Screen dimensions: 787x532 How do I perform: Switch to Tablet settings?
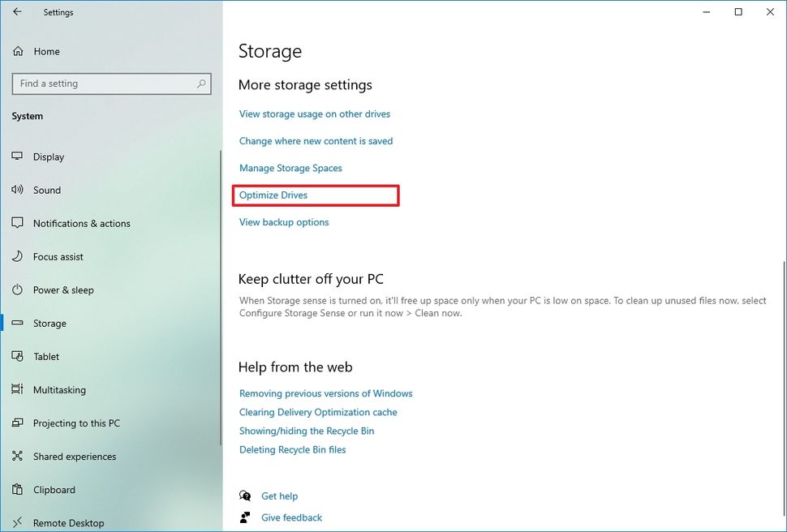click(x=47, y=356)
